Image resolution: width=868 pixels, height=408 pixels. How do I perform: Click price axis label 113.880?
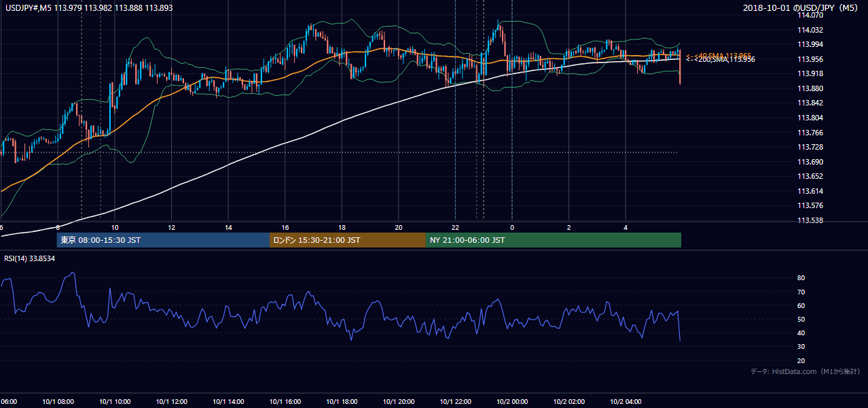pyautogui.click(x=810, y=88)
